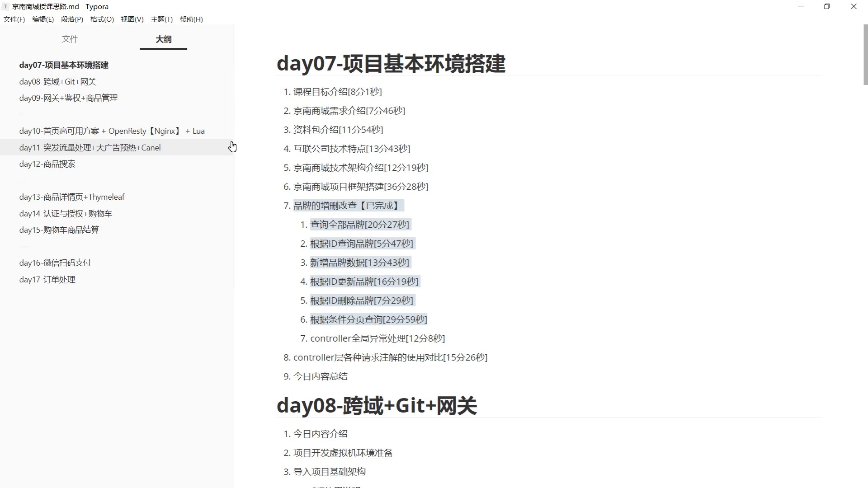868x488 pixels.
Task: Switch to the 文件 sidebar tab
Action: point(70,39)
